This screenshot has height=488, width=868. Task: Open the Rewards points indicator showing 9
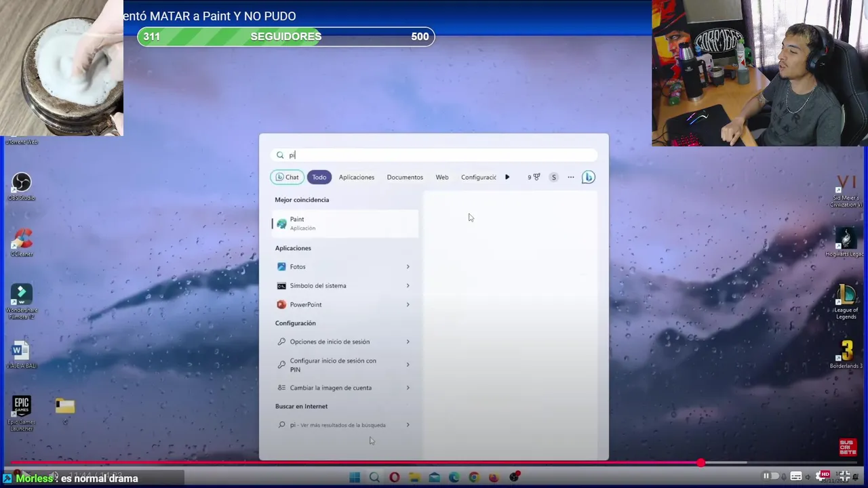[534, 177]
